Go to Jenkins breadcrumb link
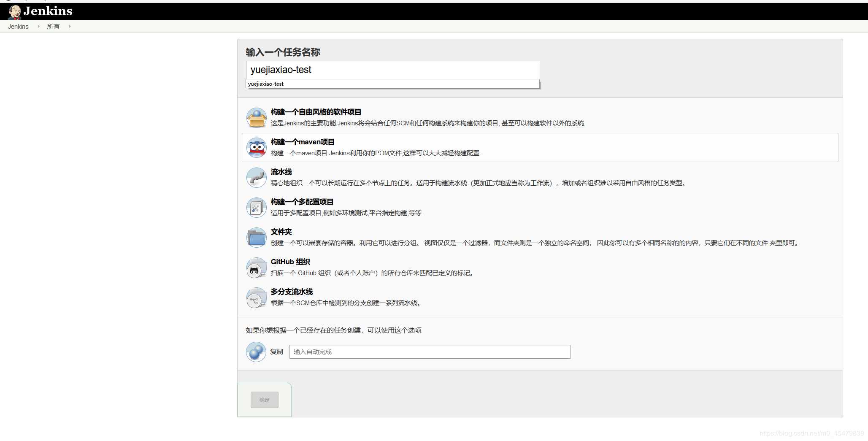 [x=18, y=26]
